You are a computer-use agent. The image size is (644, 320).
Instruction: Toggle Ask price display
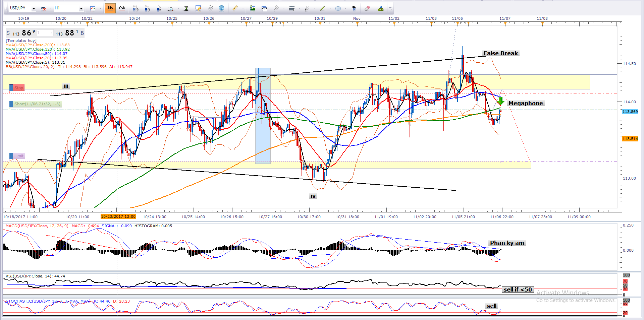pyautogui.click(x=122, y=8)
